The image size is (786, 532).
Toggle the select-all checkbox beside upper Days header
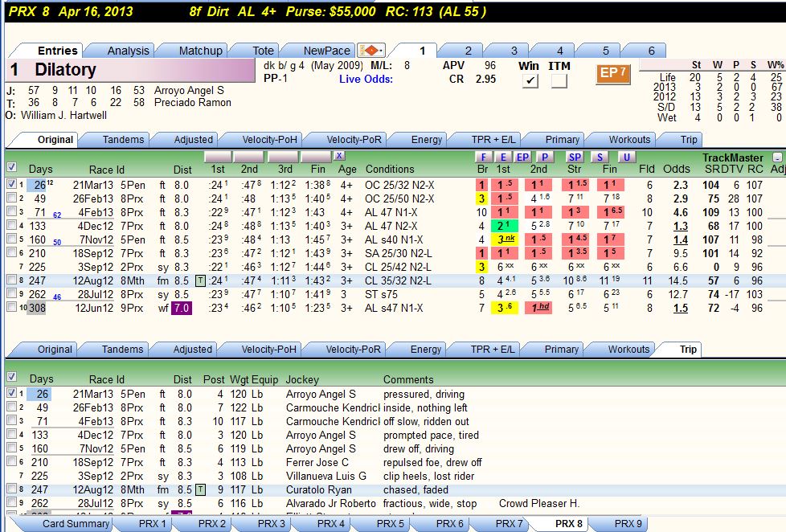click(x=11, y=167)
